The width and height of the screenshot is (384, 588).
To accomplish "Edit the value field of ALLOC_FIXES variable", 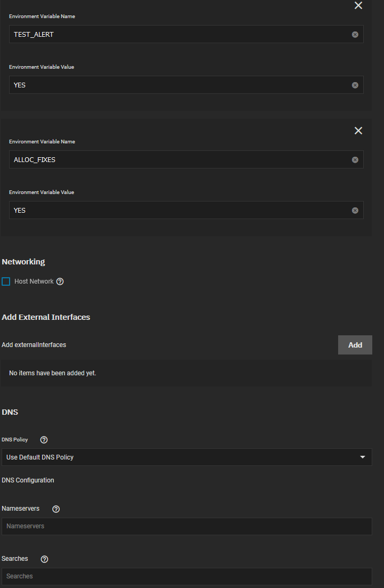I will [x=176, y=211].
